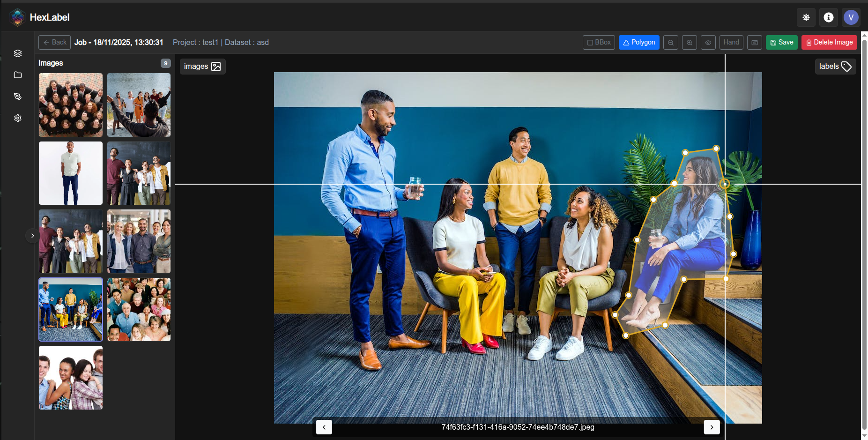
Task: Open settings gear in left sidebar
Action: coord(18,118)
